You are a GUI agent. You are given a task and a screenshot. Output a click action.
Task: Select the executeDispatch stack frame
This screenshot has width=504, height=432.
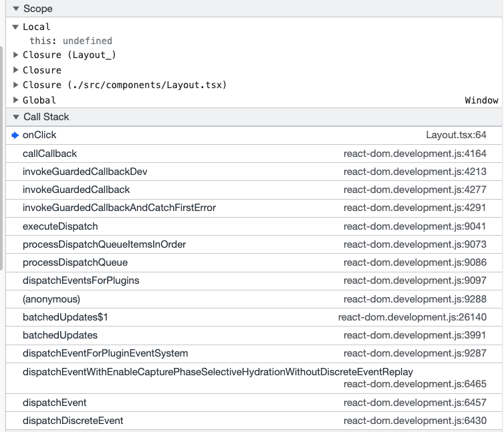(60, 226)
